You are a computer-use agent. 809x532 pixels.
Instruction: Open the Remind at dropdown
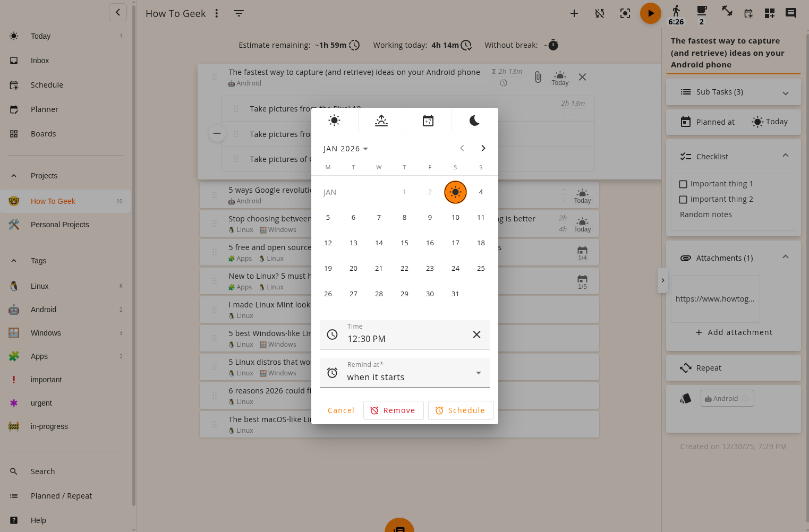coord(405,373)
